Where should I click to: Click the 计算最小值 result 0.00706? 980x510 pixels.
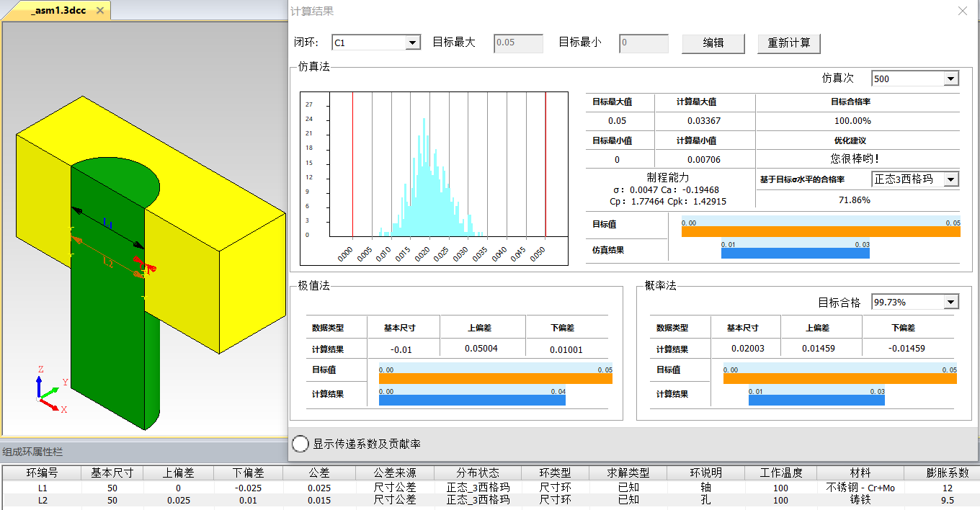[704, 159]
